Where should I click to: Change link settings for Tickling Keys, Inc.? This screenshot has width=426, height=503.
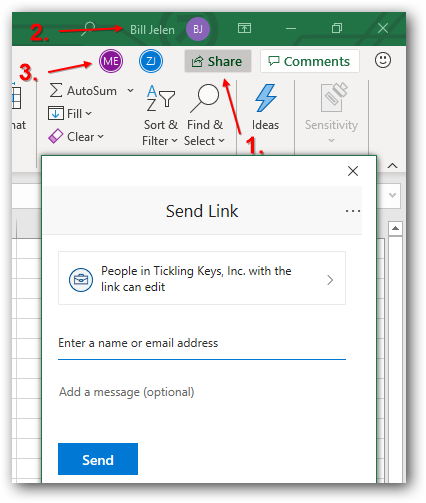point(202,278)
